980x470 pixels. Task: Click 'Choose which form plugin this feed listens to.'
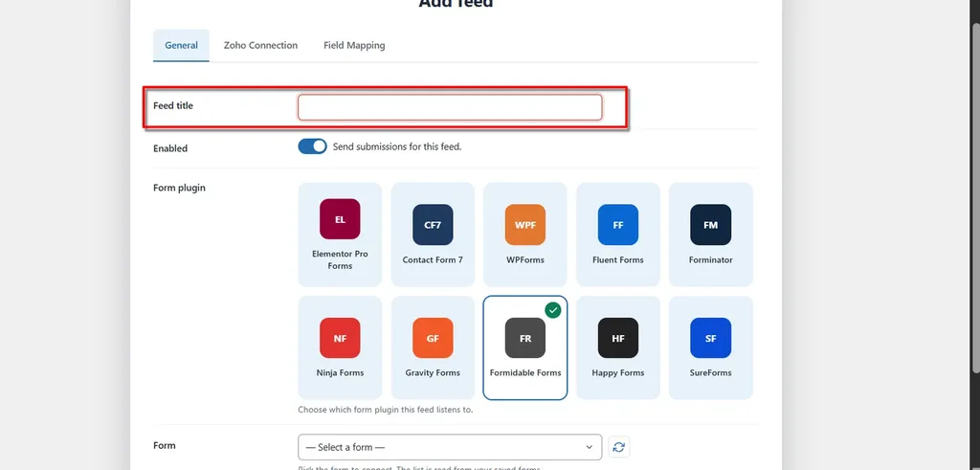[386, 410]
